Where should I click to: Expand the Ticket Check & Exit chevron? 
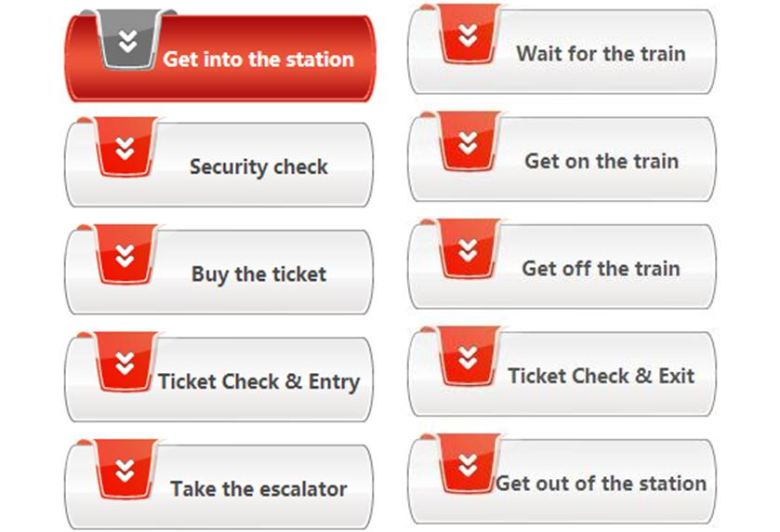tap(467, 357)
